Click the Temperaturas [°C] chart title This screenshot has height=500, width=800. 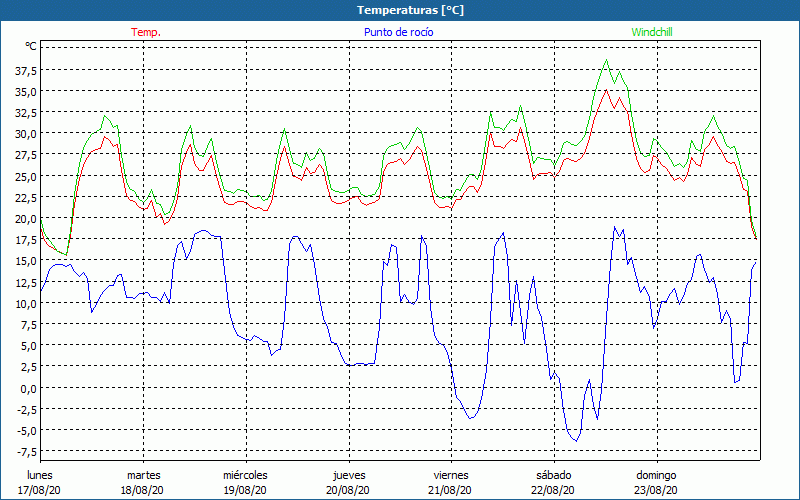click(x=410, y=10)
